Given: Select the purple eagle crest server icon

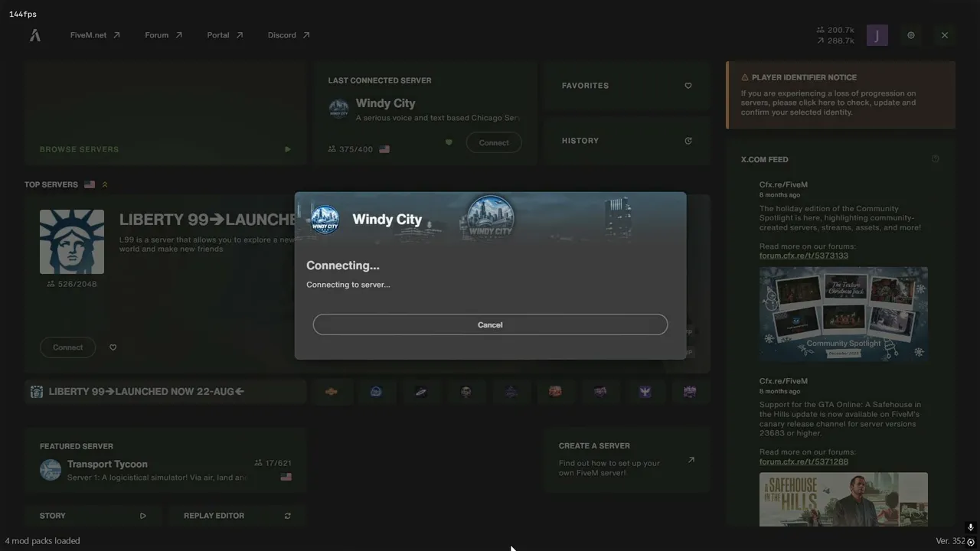Looking at the screenshot, I should coord(645,392).
